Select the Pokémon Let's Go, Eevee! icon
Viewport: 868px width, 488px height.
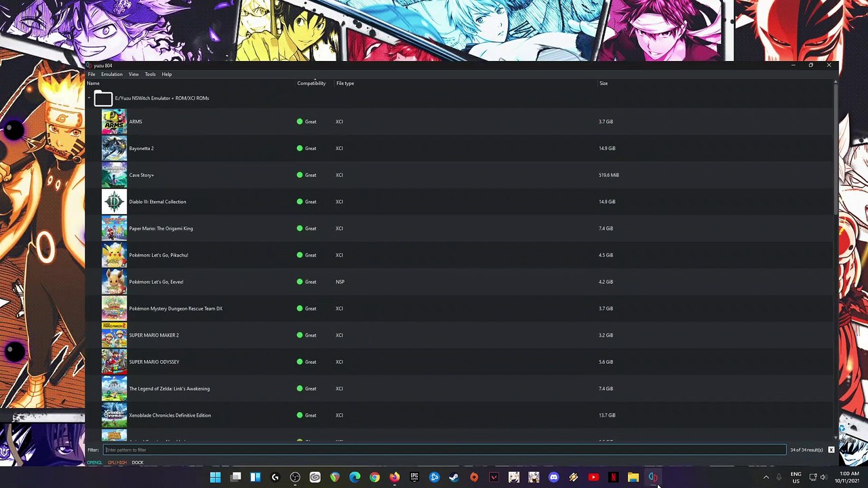(x=114, y=282)
